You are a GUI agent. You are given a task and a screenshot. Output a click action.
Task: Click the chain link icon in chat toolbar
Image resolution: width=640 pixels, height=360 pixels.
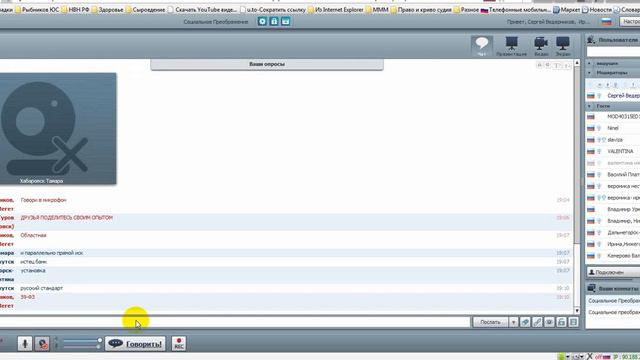(537, 322)
